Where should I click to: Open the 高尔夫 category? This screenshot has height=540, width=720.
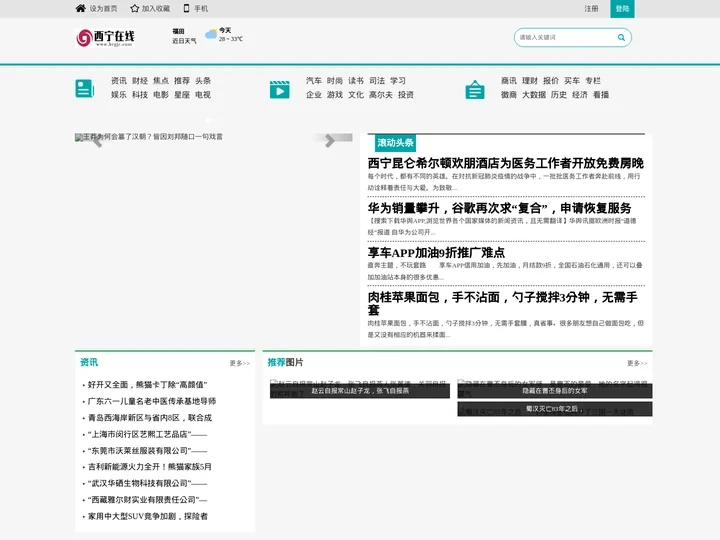(x=381, y=95)
